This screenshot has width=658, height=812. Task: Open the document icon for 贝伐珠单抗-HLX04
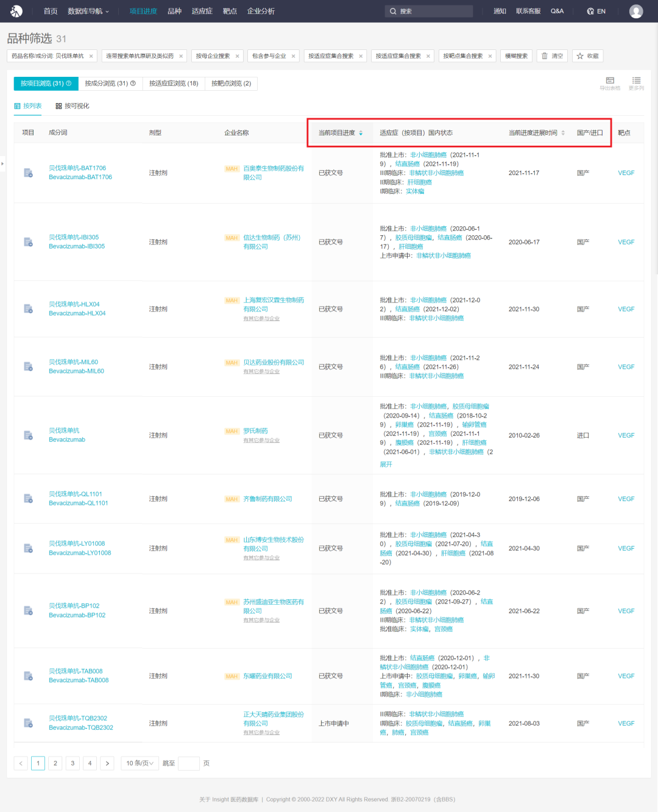coord(28,309)
